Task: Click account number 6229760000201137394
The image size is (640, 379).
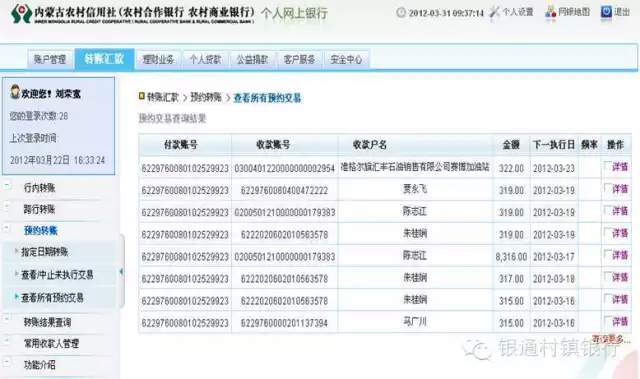Action: click(284, 323)
